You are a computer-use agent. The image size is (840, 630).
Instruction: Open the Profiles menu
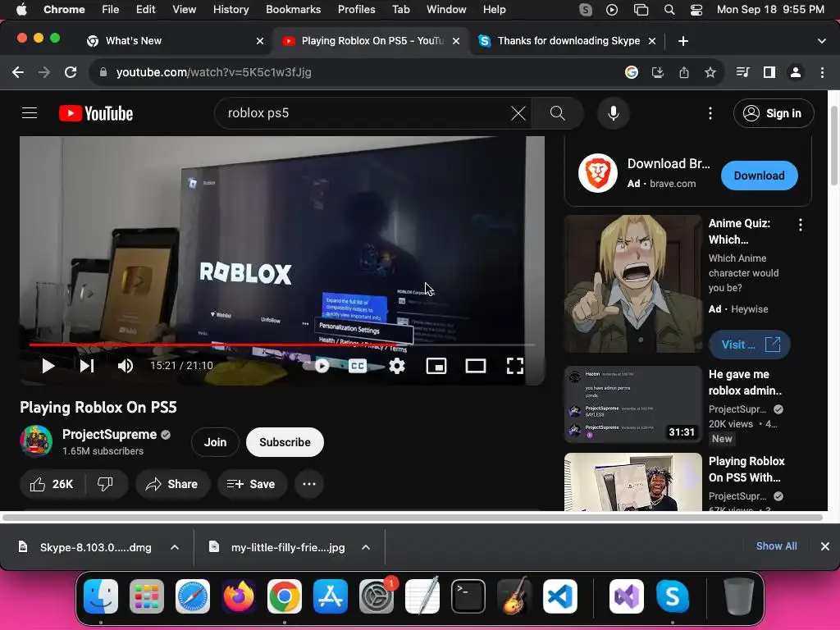pyautogui.click(x=356, y=9)
